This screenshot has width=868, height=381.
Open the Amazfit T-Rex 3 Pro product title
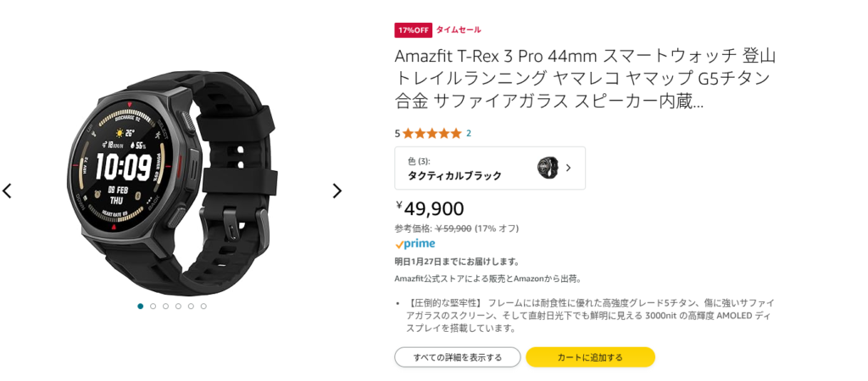pos(585,79)
